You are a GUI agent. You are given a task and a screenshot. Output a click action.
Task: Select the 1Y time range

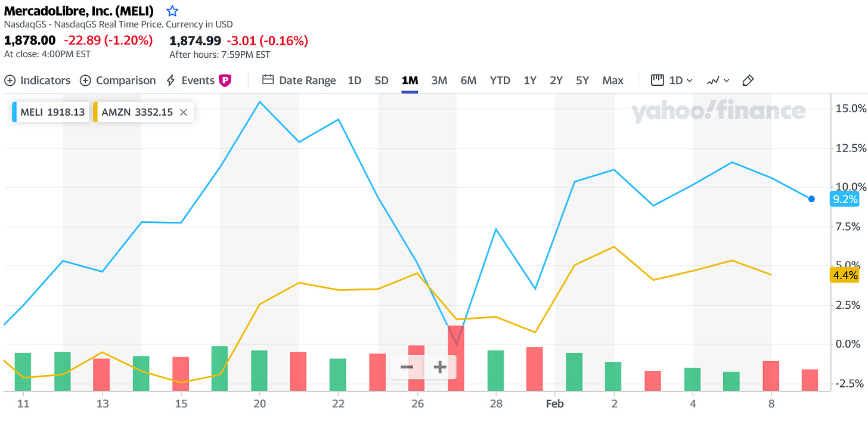tap(530, 80)
